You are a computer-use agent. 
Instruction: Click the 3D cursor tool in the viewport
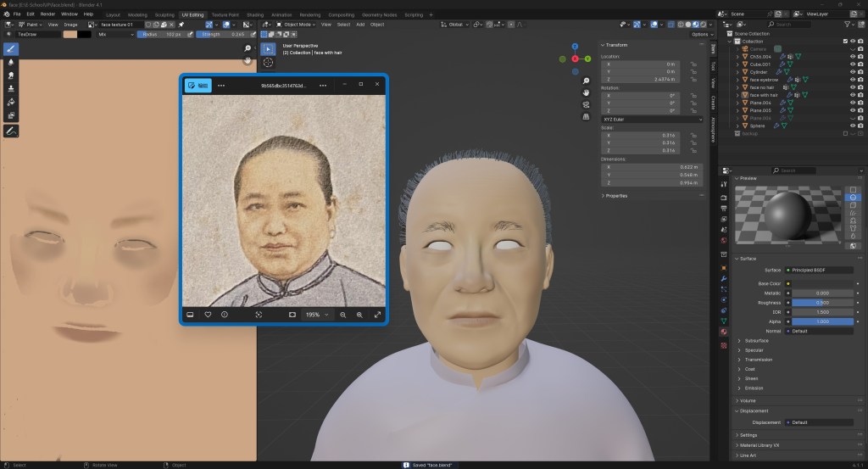[x=268, y=62]
